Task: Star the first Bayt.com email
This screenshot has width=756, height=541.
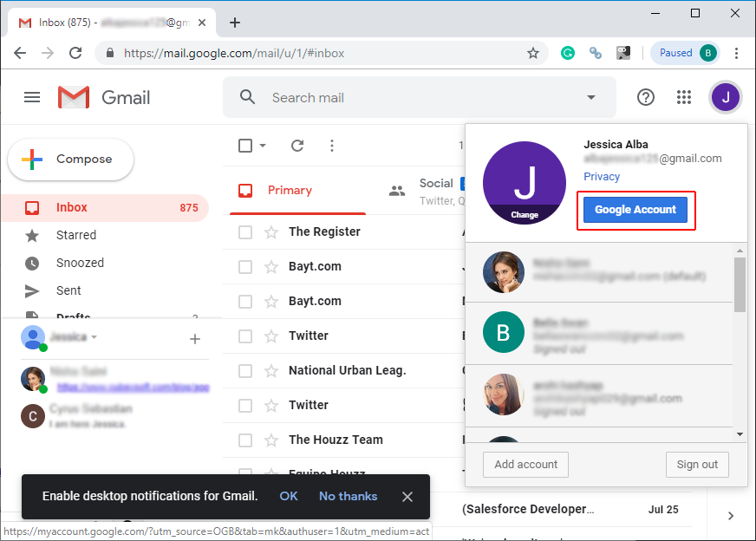Action: [x=271, y=267]
